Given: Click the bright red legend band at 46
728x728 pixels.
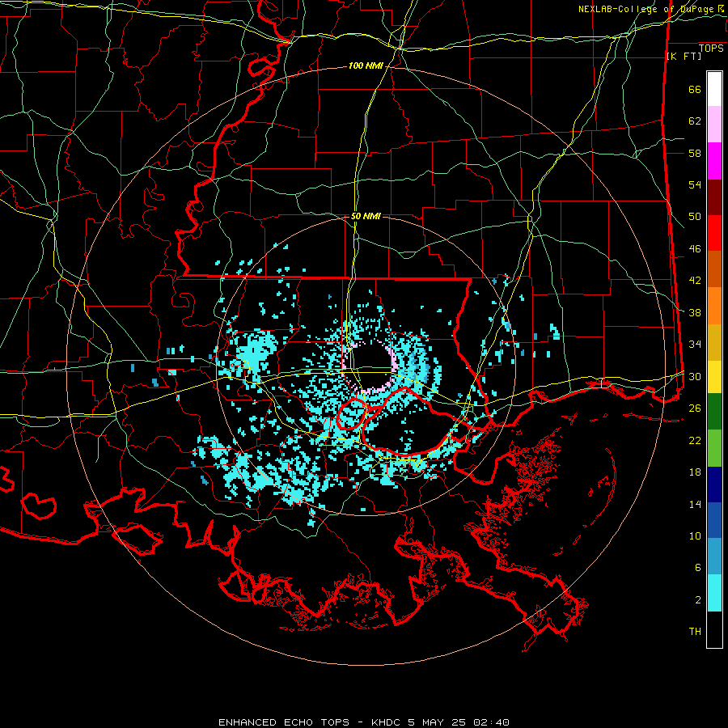Looking at the screenshot, I should [x=714, y=233].
